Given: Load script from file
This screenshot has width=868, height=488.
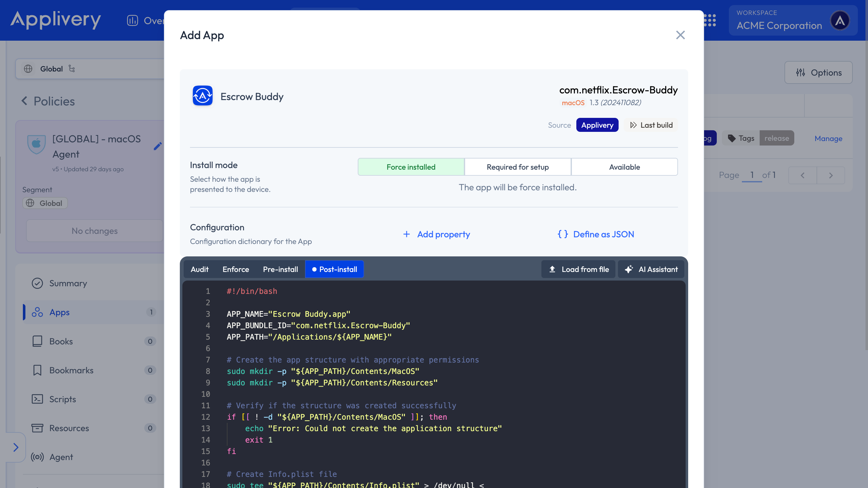Looking at the screenshot, I should 578,269.
